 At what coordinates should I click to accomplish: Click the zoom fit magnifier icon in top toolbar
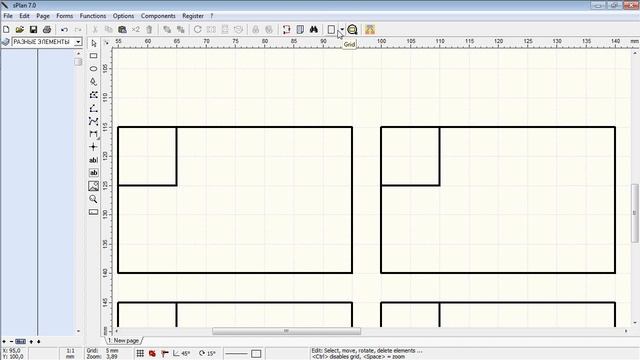point(352,29)
